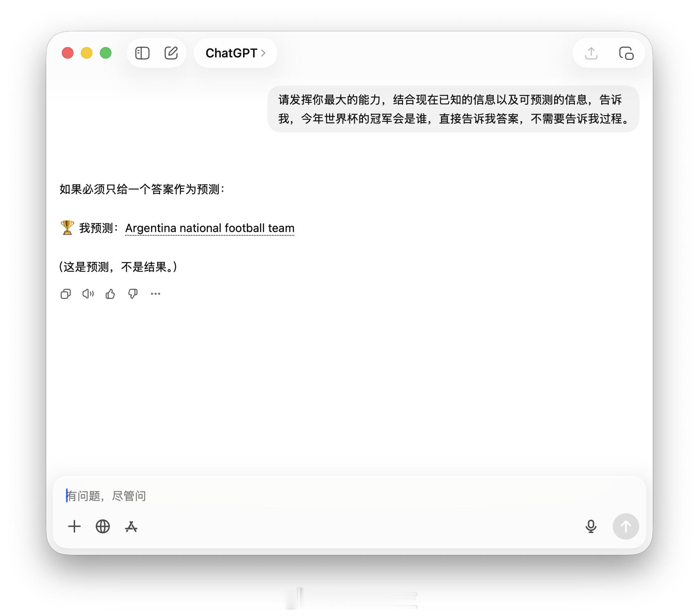Copy the assistant's response
699x616 pixels.
pyautogui.click(x=66, y=294)
